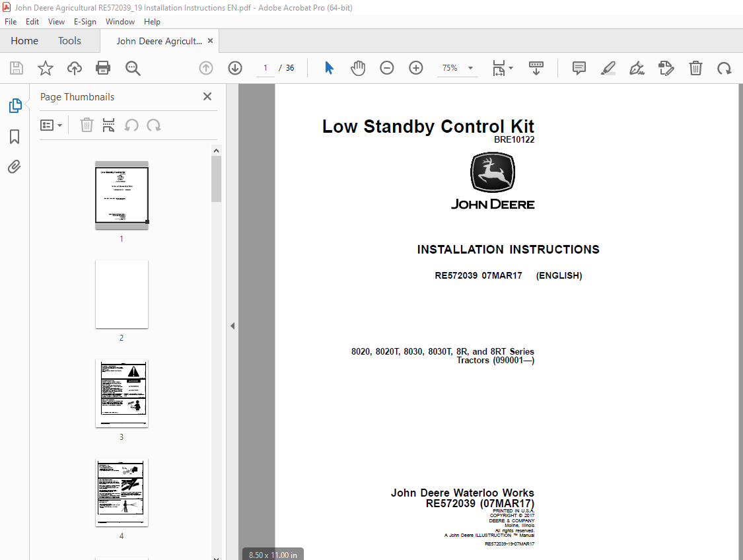Delete selected pages in thumbnails panel
Screen dimensions: 743x560
click(x=87, y=125)
